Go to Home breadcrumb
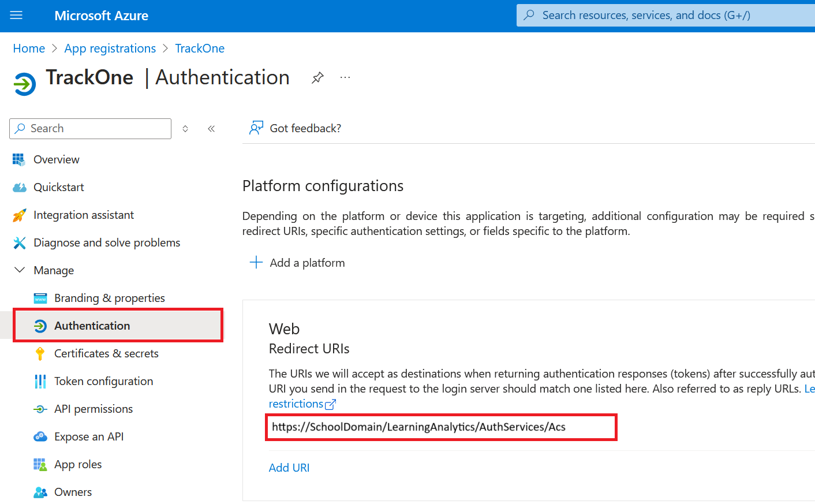 29,48
